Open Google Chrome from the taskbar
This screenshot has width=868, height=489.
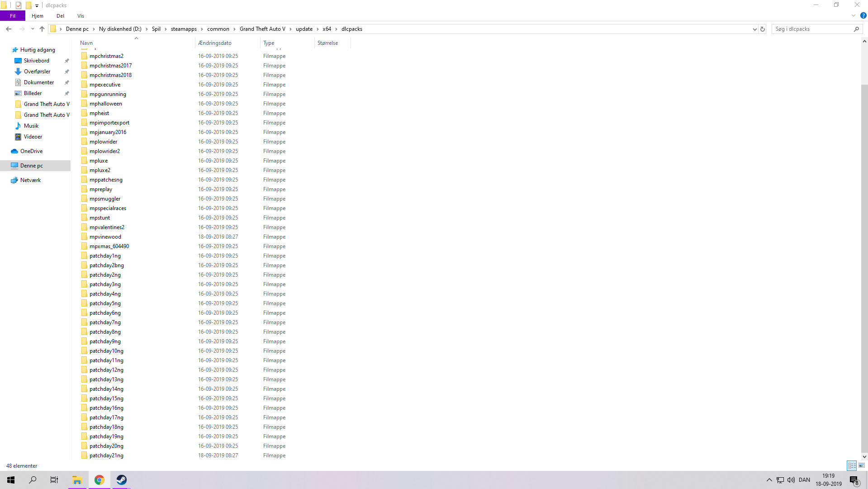click(x=100, y=480)
